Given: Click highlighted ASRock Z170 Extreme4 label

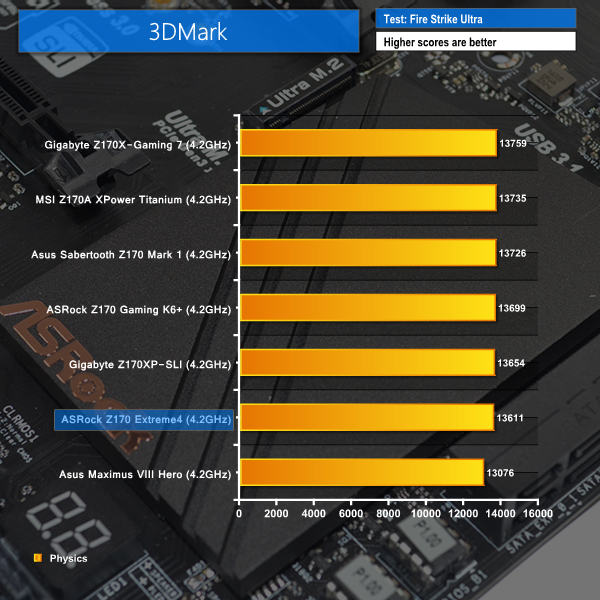Looking at the screenshot, I should click(144, 419).
